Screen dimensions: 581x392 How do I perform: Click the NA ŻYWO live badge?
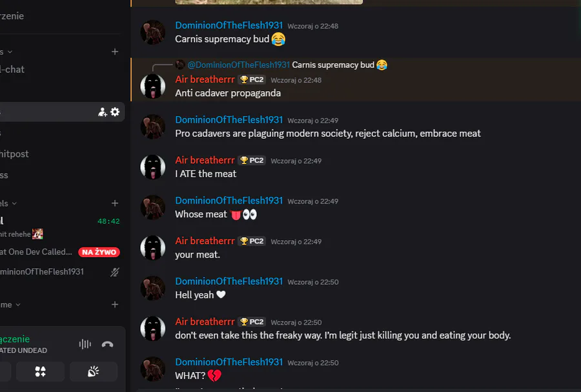click(x=99, y=252)
